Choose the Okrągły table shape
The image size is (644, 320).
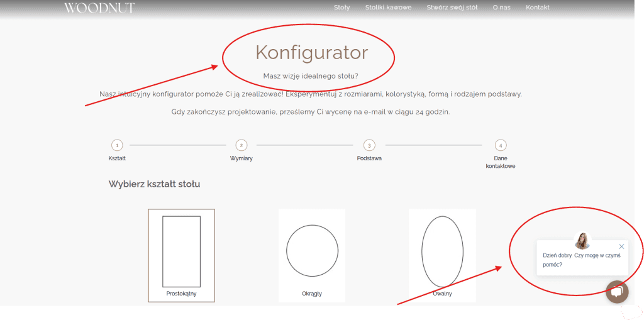click(x=312, y=255)
